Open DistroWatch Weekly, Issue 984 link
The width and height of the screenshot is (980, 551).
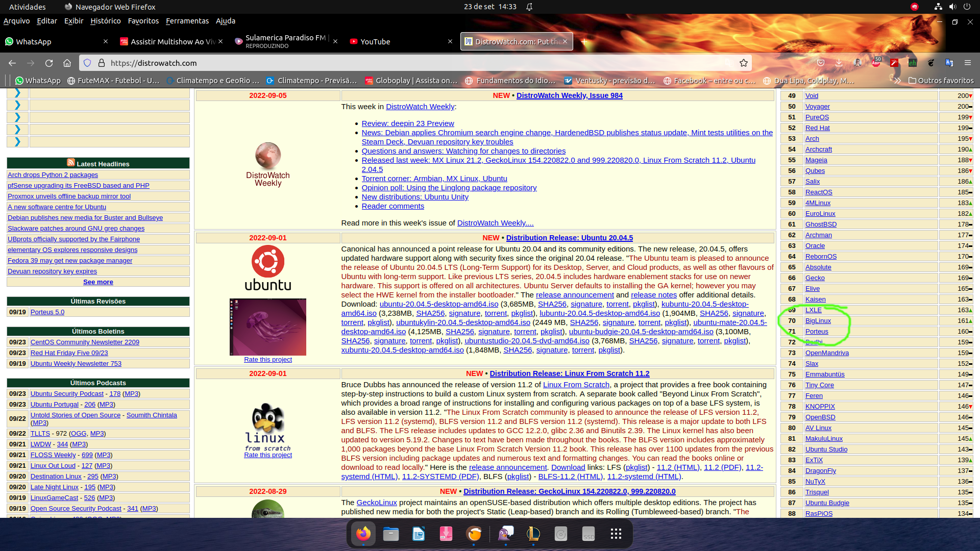(x=569, y=95)
